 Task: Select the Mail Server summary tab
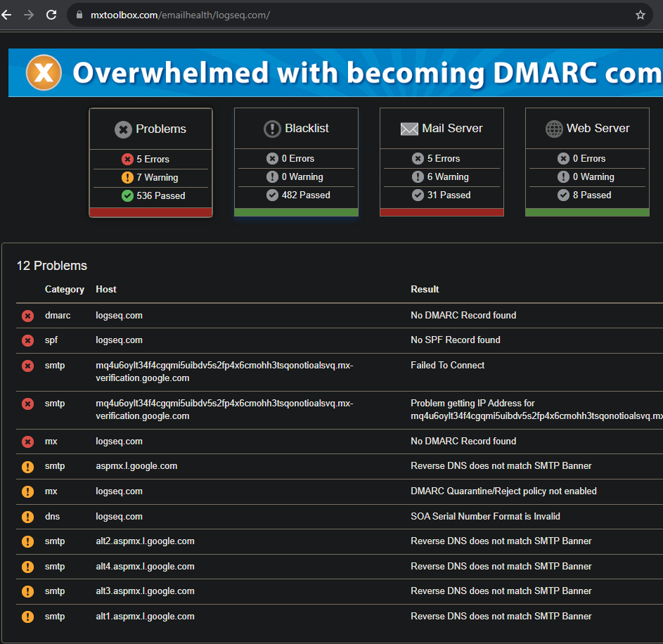tap(442, 162)
